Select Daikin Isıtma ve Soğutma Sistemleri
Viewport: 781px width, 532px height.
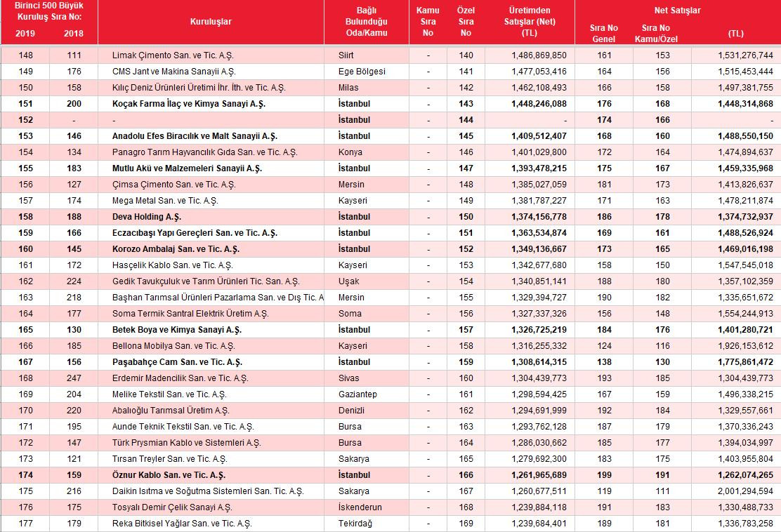click(208, 491)
